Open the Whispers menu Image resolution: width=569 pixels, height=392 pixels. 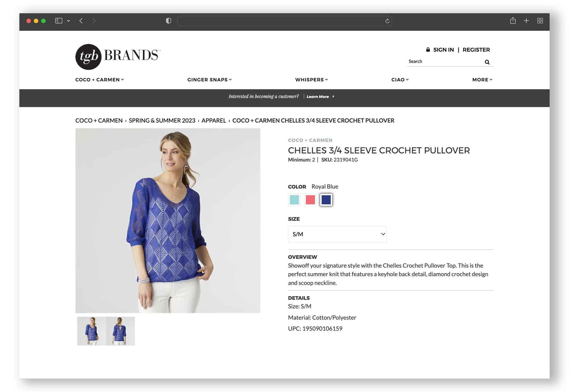tap(312, 80)
